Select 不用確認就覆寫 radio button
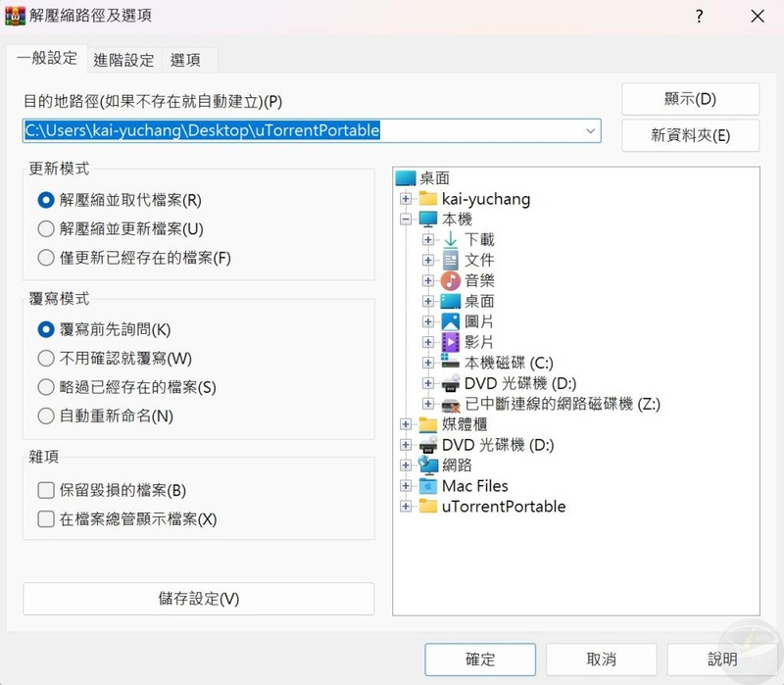 click(46, 359)
